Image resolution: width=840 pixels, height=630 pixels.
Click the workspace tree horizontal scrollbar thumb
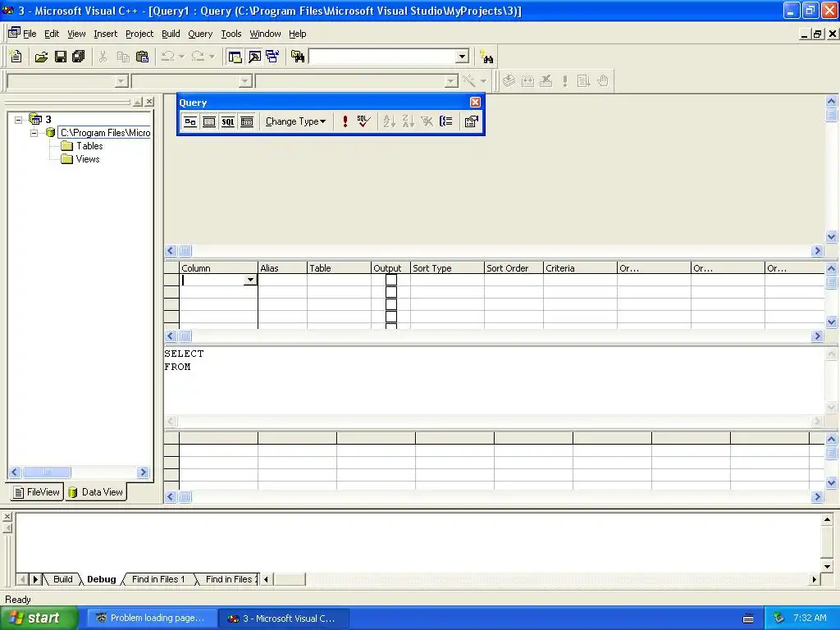click(47, 472)
